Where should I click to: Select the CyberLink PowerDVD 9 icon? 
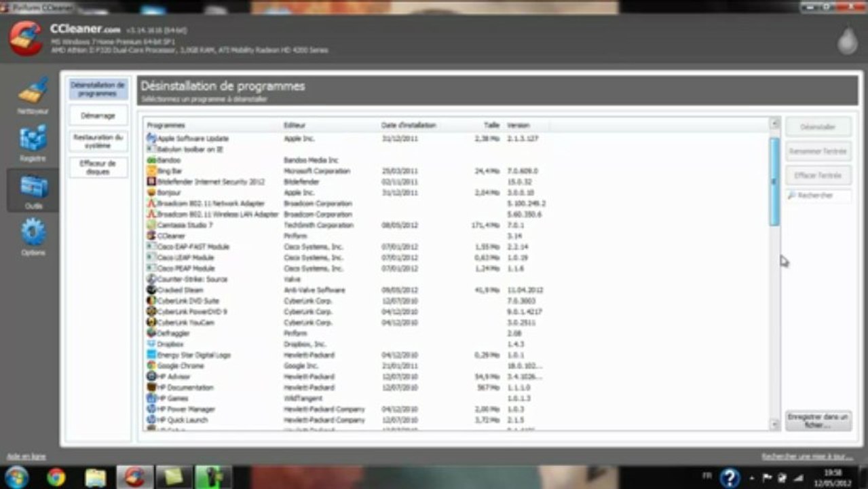[151, 312]
